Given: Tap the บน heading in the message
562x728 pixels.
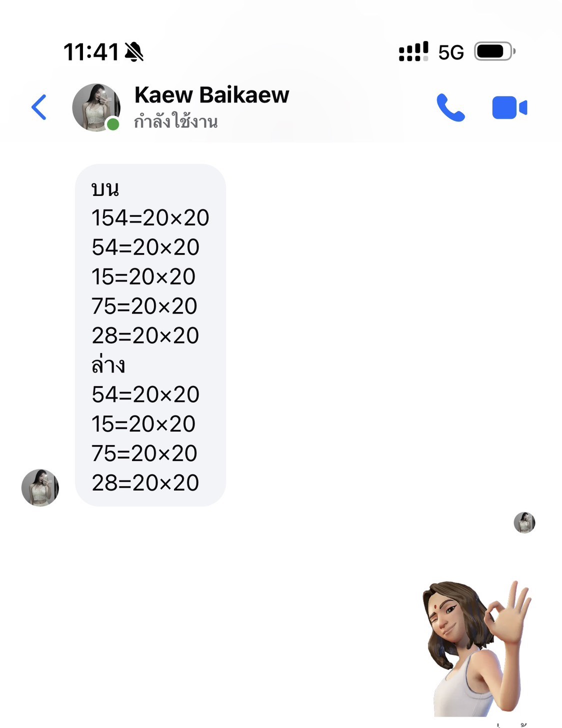Looking at the screenshot, I should (x=105, y=188).
